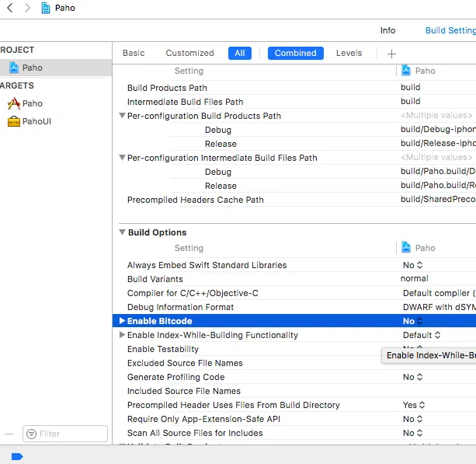Select PahoUI target row in sidebar
This screenshot has height=464, width=476.
pyautogui.click(x=56, y=121)
